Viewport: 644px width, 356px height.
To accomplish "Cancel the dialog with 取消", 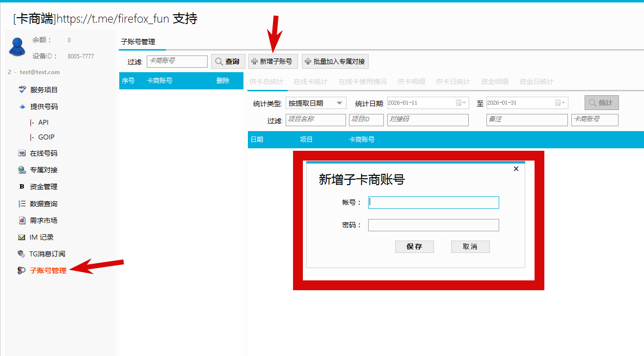I will coord(470,246).
